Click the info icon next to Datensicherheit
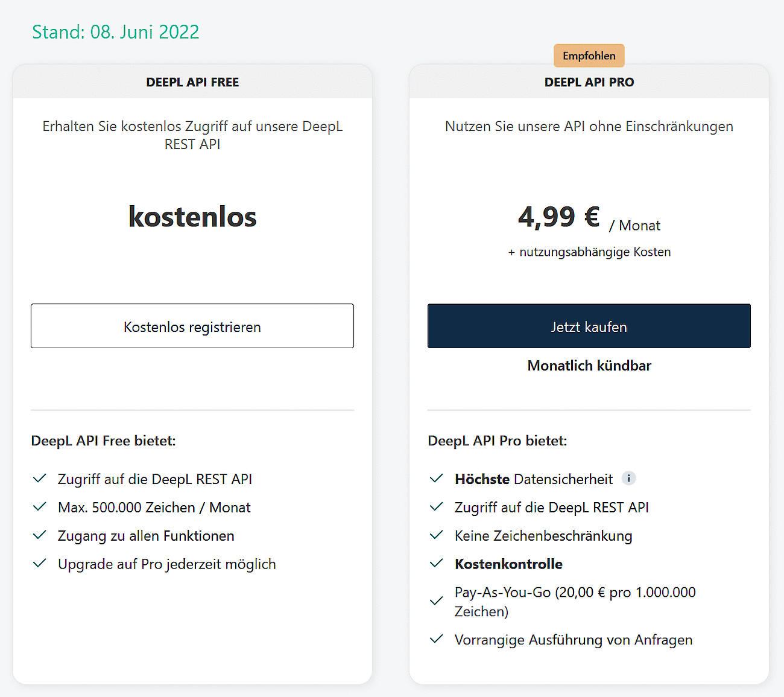784x697 pixels. [x=628, y=478]
